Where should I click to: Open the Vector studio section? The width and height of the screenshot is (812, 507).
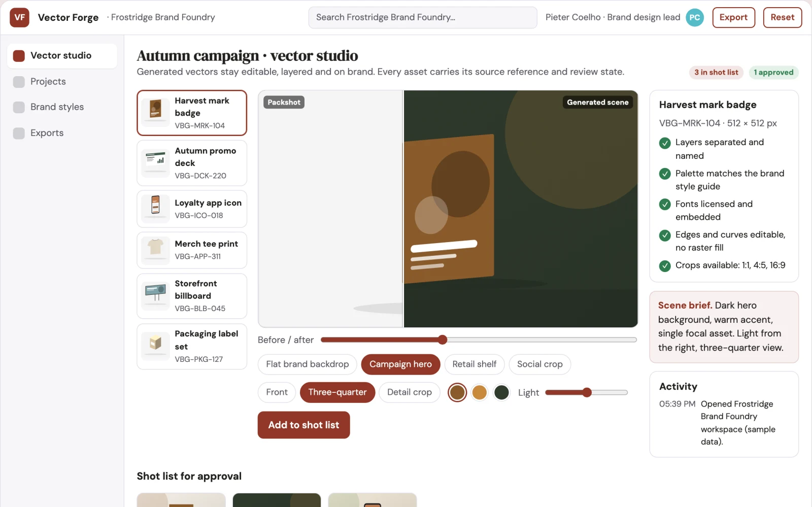(x=62, y=56)
